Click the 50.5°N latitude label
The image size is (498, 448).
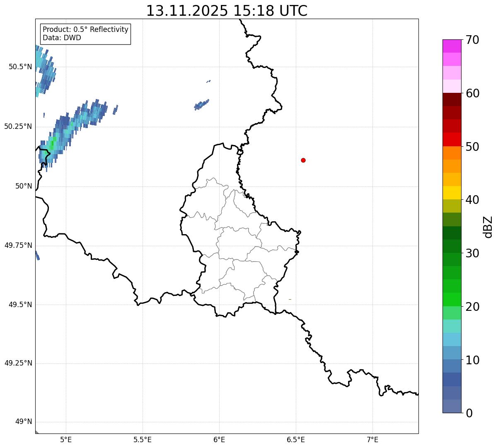tap(20, 67)
